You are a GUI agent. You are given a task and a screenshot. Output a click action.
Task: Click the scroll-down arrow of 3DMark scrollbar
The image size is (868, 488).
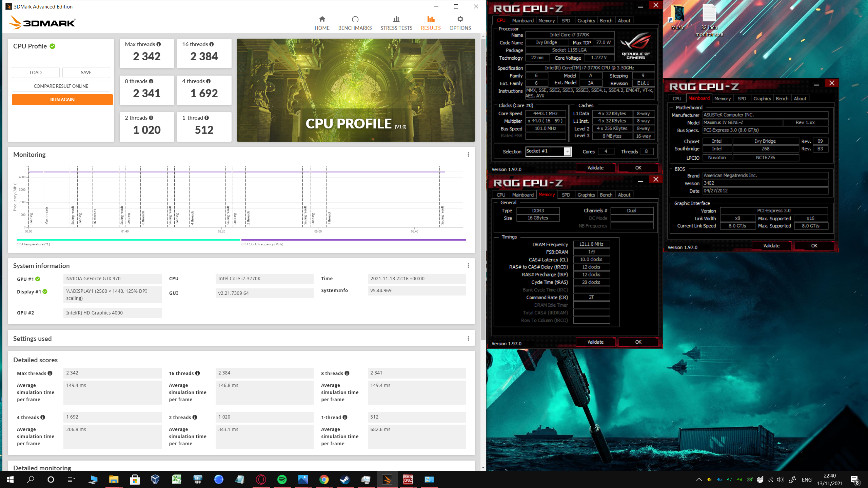click(483, 468)
